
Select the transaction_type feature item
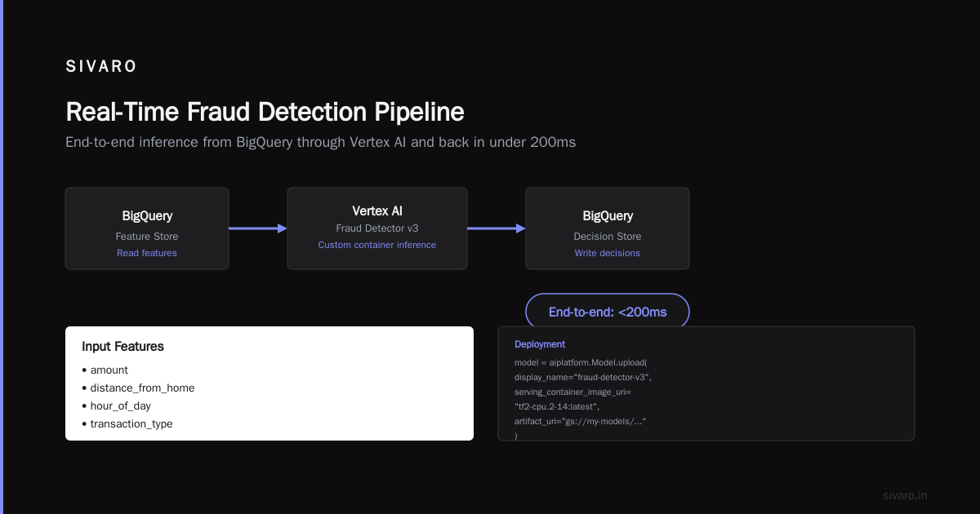tap(127, 424)
